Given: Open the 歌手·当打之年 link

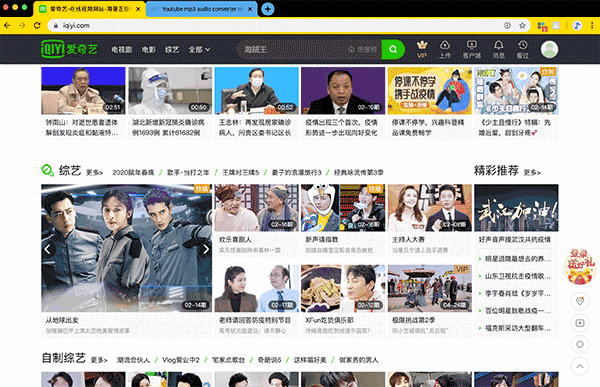Looking at the screenshot, I should [188, 173].
